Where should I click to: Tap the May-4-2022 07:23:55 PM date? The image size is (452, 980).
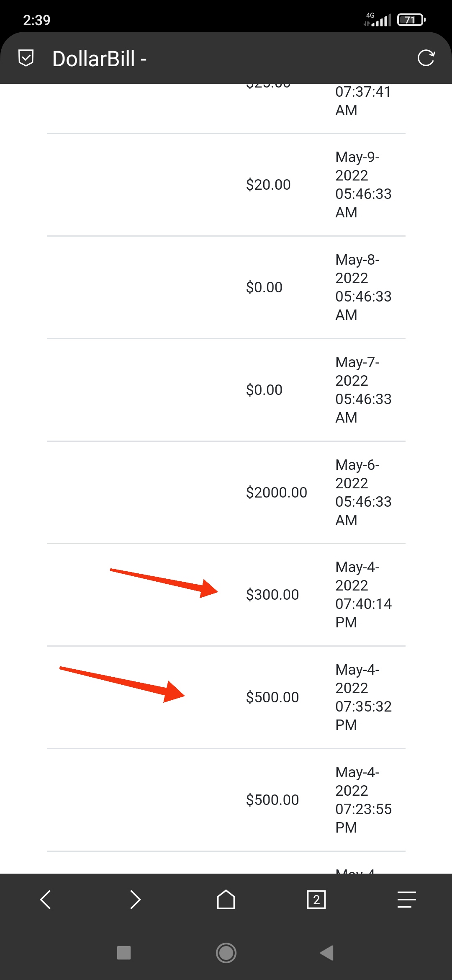click(362, 799)
